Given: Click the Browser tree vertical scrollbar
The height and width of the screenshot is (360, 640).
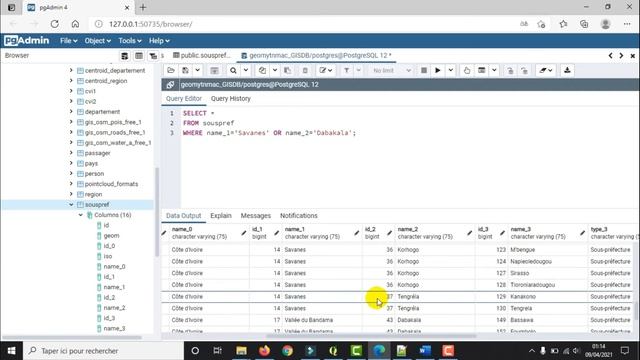Looking at the screenshot, I should tap(157, 212).
